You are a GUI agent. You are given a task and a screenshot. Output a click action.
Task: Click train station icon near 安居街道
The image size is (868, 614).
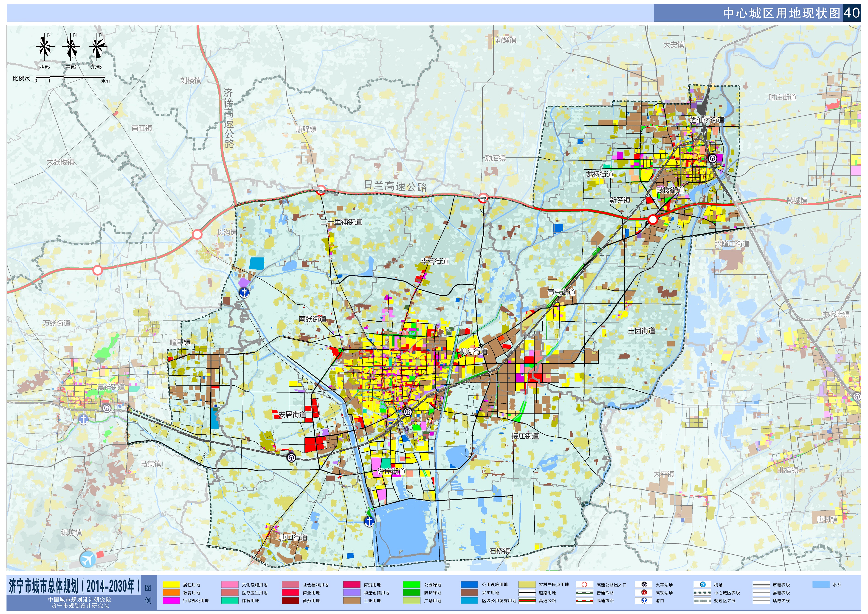pos(291,458)
